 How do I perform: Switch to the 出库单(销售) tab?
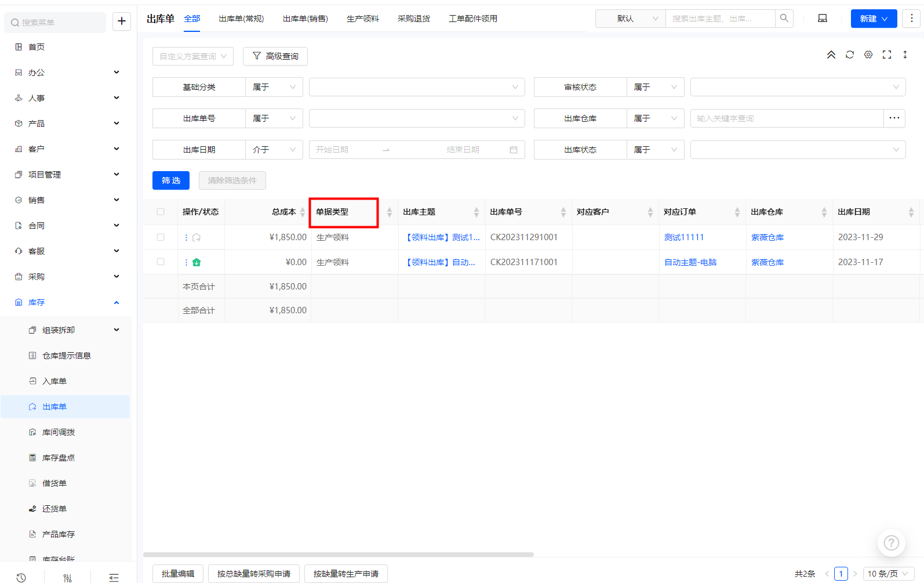(x=305, y=19)
